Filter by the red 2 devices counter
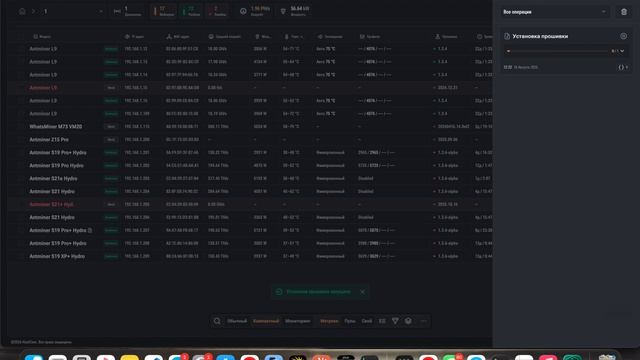The width and height of the screenshot is (640, 360). [x=217, y=11]
